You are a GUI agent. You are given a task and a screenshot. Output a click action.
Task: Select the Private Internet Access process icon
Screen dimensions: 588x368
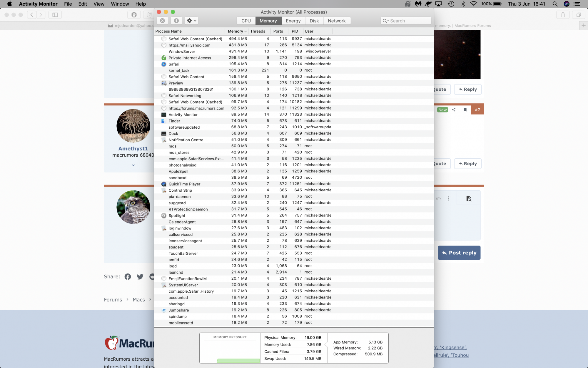click(x=164, y=58)
